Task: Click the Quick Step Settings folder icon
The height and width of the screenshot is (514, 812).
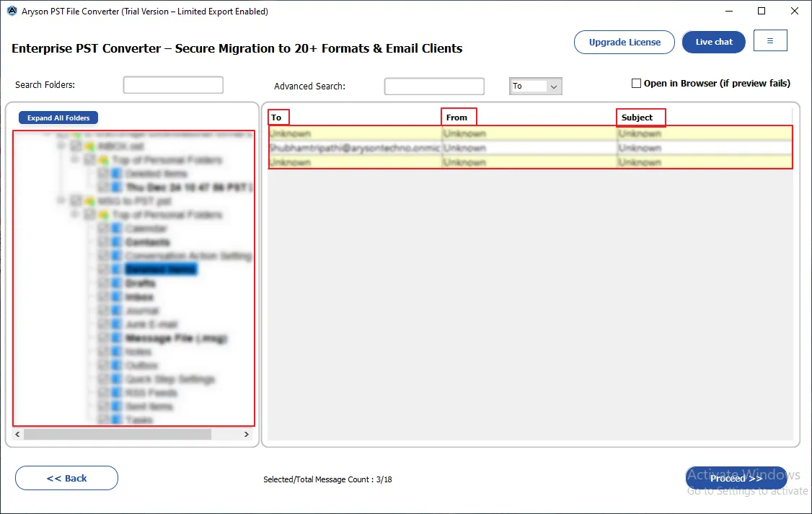Action: pyautogui.click(x=116, y=379)
